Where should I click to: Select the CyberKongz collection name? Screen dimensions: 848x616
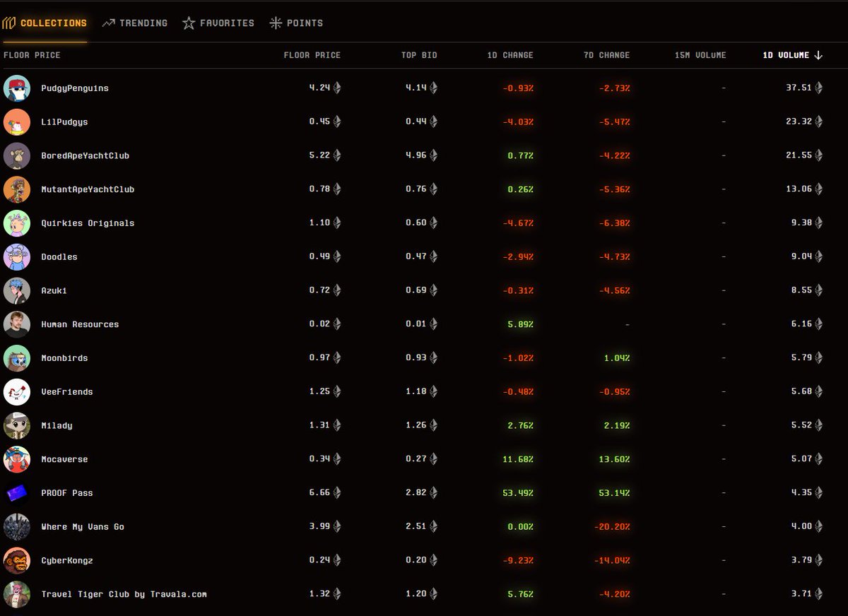(67, 560)
